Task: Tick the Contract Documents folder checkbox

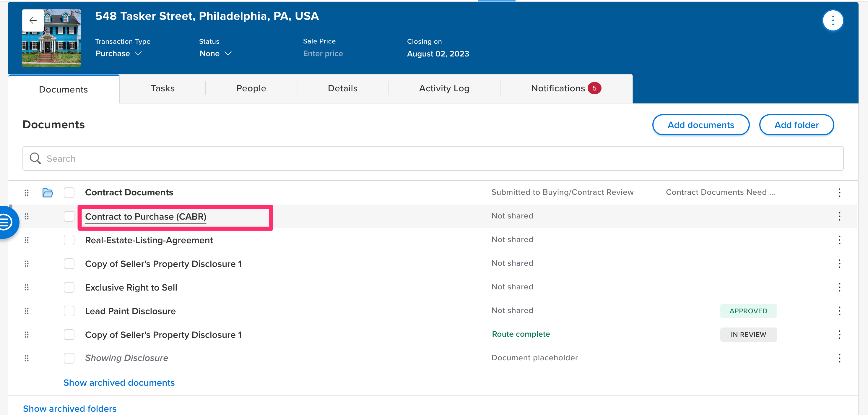Action: click(69, 192)
